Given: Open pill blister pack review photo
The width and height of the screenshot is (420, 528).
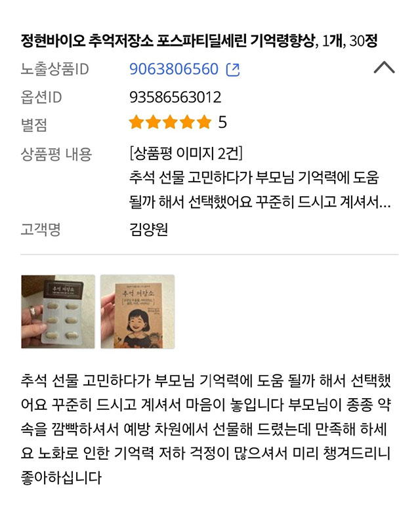Looking at the screenshot, I should pyautogui.click(x=58, y=312).
